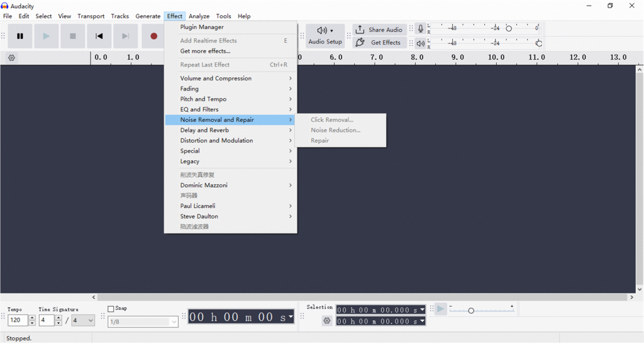Skip to start of project
The height and width of the screenshot is (343, 644).
[99, 36]
